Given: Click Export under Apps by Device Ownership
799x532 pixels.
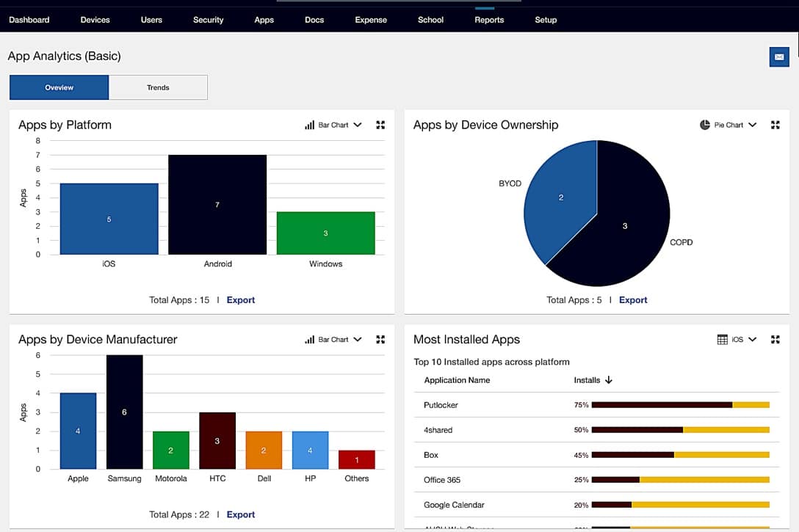Looking at the screenshot, I should click(633, 299).
